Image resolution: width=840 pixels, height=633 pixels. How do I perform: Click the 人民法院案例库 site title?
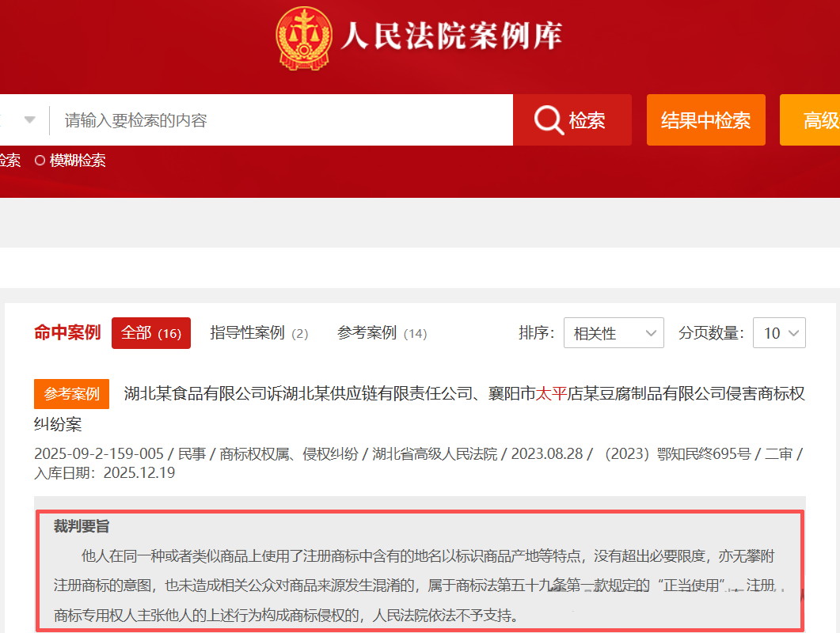pyautogui.click(x=451, y=36)
